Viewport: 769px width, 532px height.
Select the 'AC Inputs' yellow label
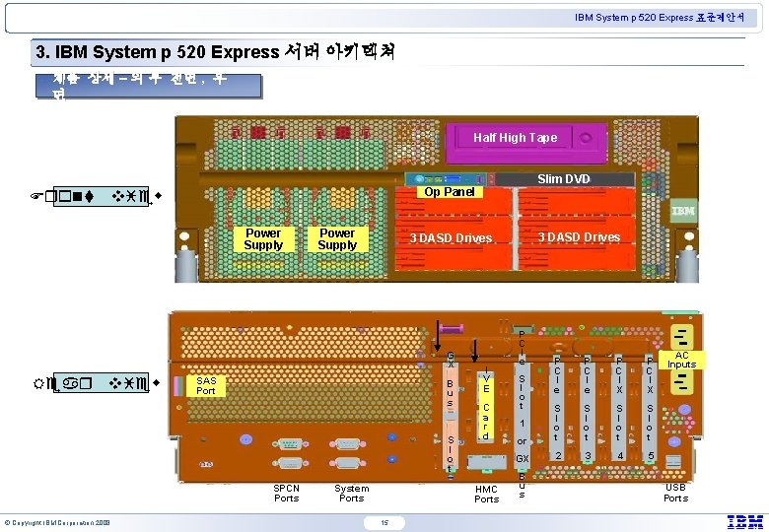pyautogui.click(x=681, y=360)
